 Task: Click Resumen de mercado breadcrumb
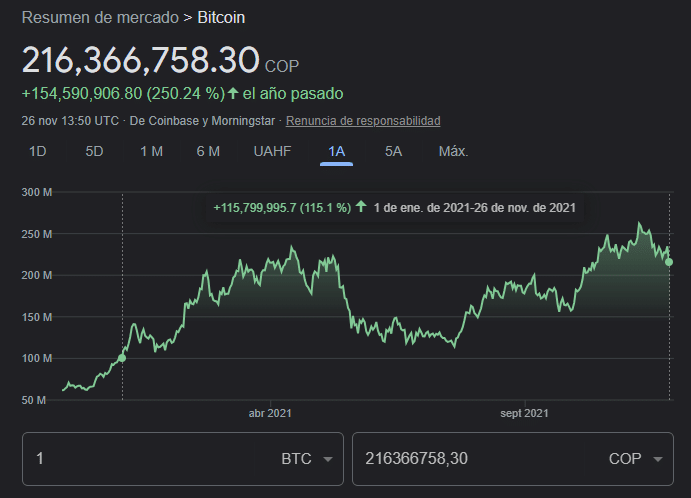click(x=100, y=18)
